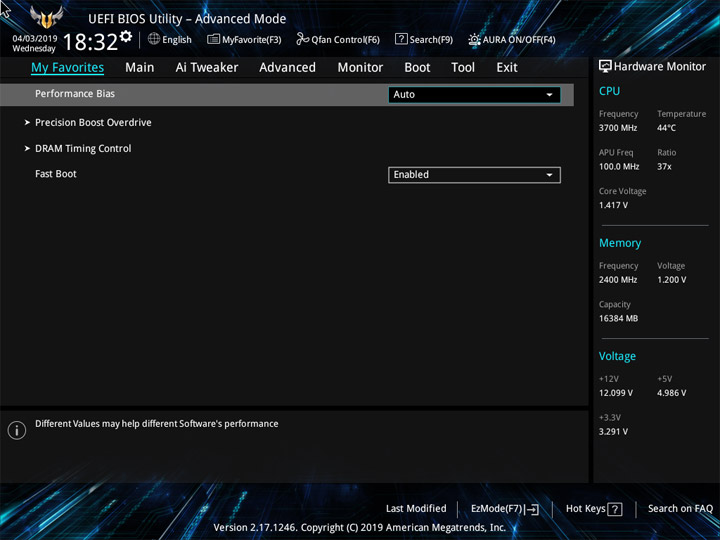This screenshot has height=540, width=720.
Task: Click the BIOS version copyright line
Action: pos(360,528)
